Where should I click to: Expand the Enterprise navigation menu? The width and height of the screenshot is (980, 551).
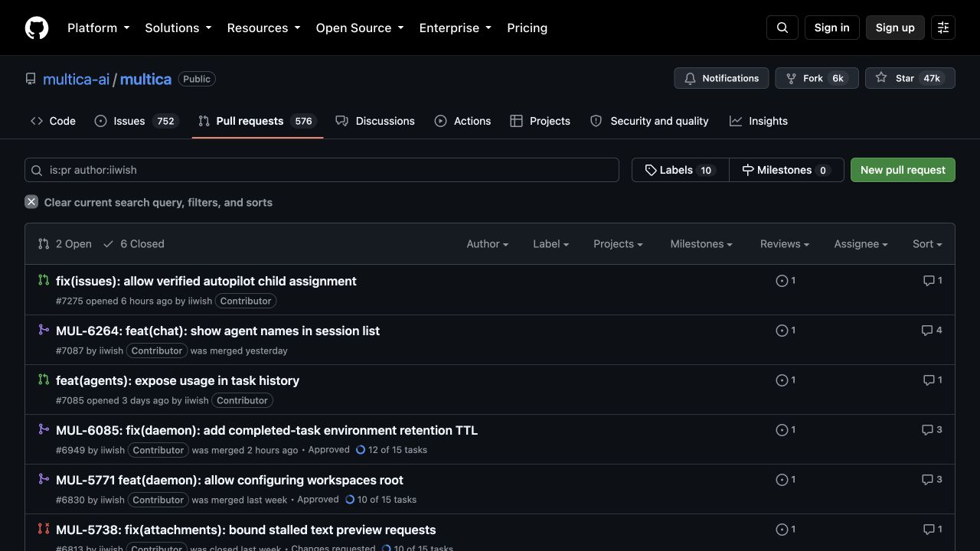tap(456, 28)
